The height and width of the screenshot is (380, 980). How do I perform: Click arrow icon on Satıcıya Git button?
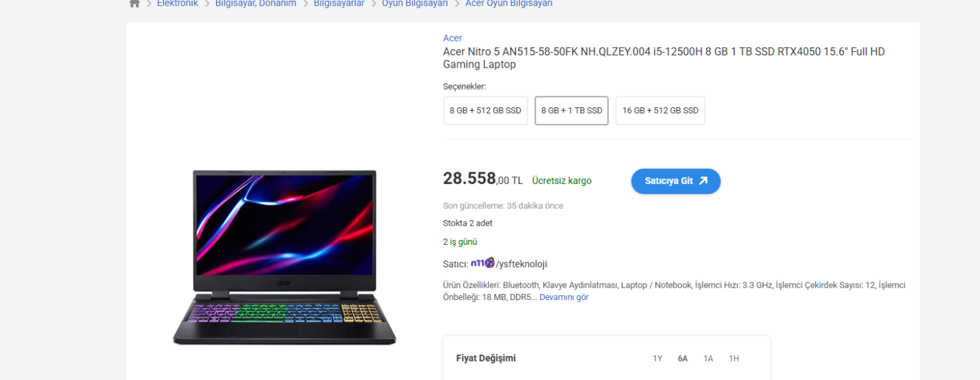click(703, 181)
